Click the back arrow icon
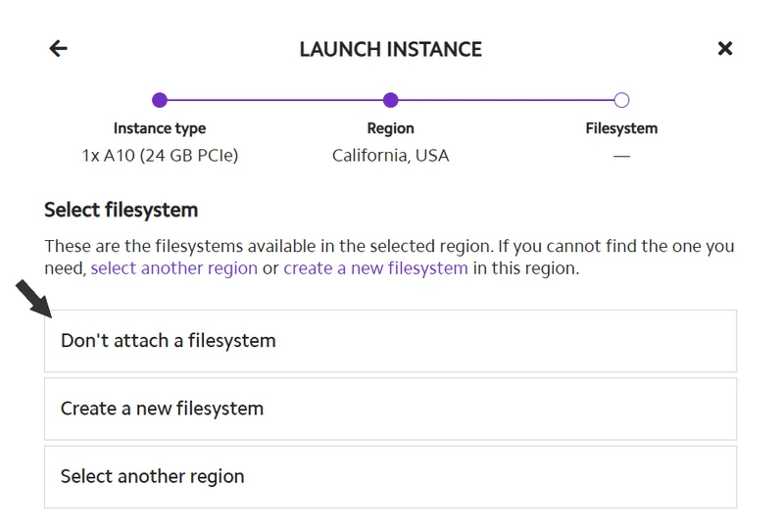Viewport: 784px width, 532px height. click(59, 49)
